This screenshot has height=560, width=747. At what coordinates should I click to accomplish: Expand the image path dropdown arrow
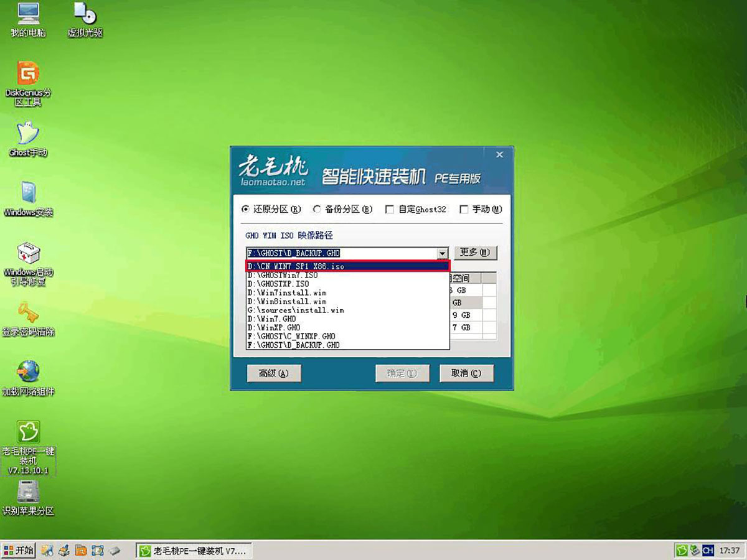pyautogui.click(x=443, y=253)
